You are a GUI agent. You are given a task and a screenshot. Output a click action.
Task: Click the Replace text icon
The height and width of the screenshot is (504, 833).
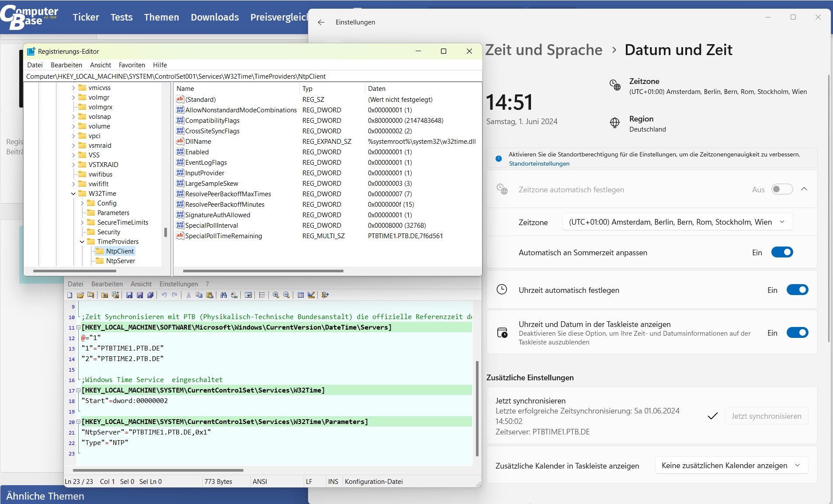[234, 295]
